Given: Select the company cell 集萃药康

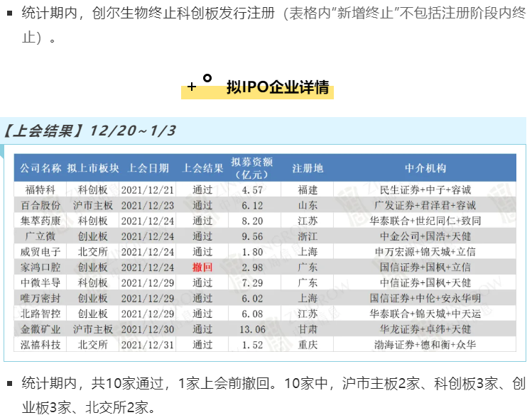Looking at the screenshot, I should (40, 221).
